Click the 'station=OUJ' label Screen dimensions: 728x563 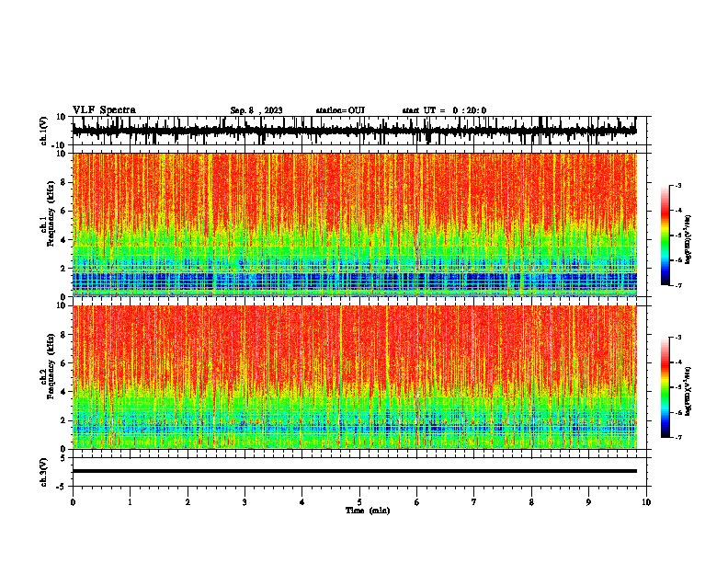340,110
